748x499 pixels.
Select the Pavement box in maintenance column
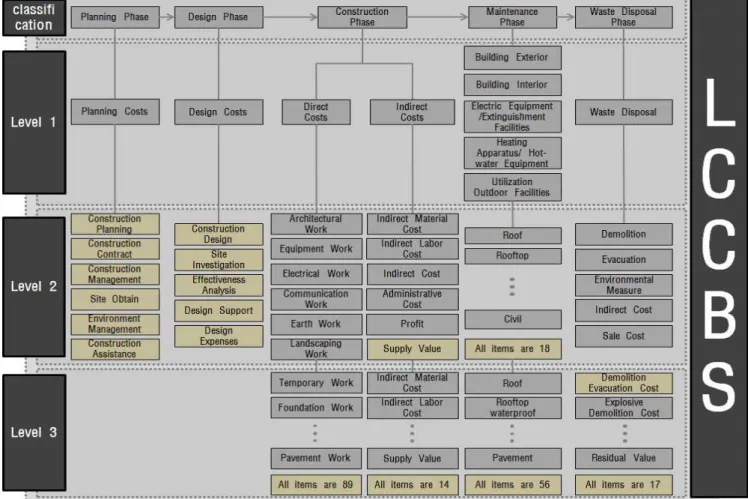click(x=513, y=458)
